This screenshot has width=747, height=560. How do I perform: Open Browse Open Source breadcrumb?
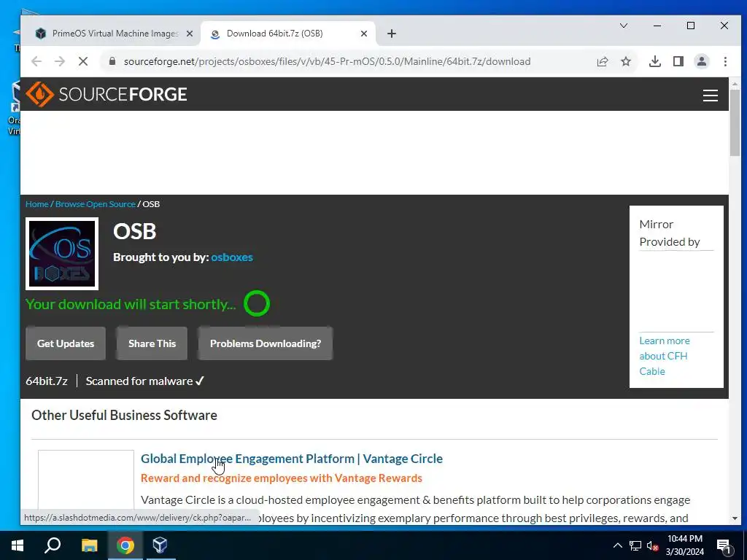(x=96, y=204)
